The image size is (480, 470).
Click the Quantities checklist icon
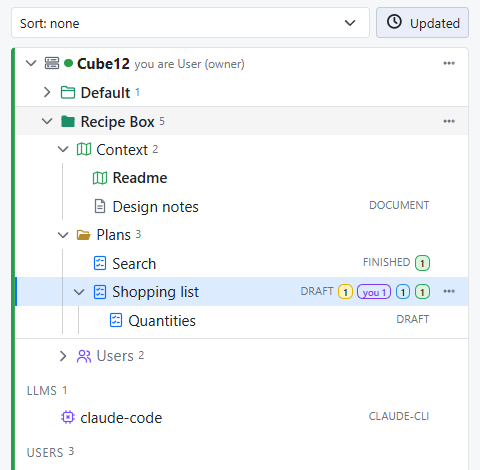(116, 320)
